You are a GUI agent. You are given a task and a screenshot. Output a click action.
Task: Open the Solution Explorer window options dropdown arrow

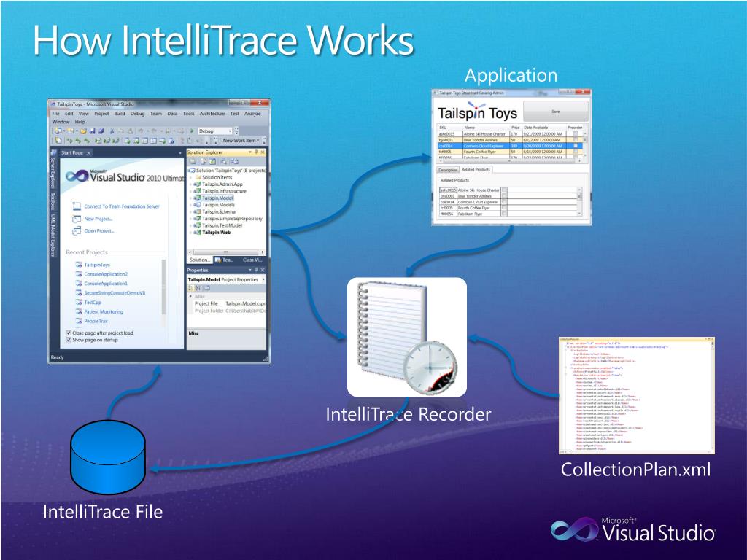point(250,152)
